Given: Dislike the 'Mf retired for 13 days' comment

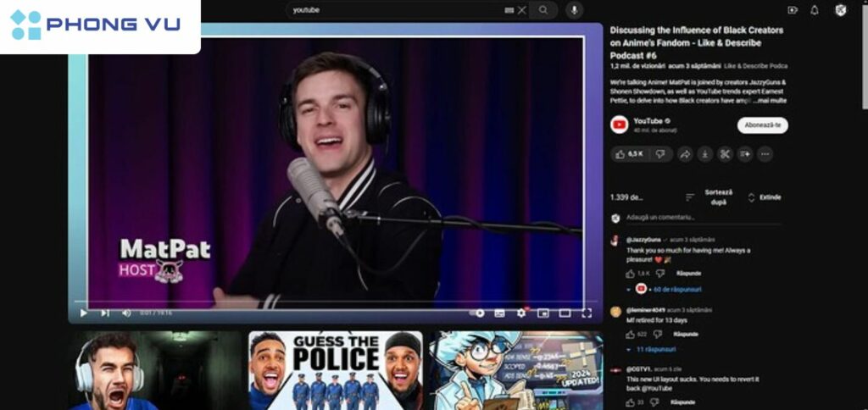Looking at the screenshot, I should [657, 335].
